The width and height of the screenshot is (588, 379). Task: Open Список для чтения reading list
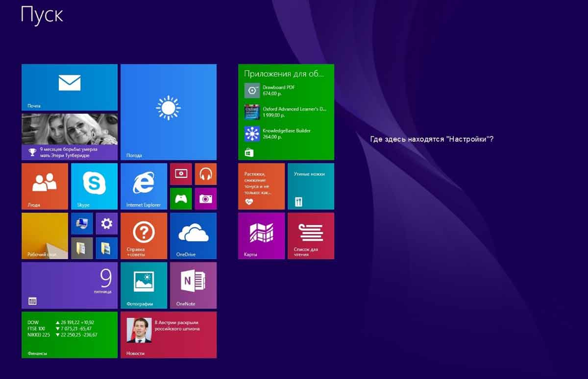311,237
